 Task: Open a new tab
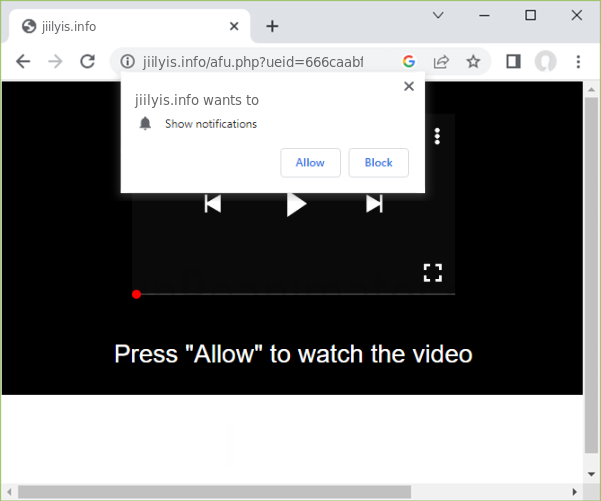point(272,26)
